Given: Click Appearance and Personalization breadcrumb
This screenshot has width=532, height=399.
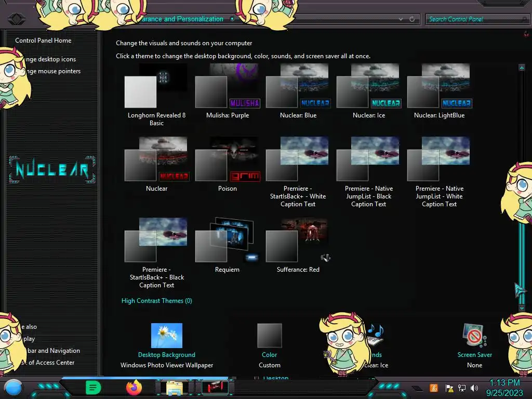Looking at the screenshot, I should click(x=182, y=19).
